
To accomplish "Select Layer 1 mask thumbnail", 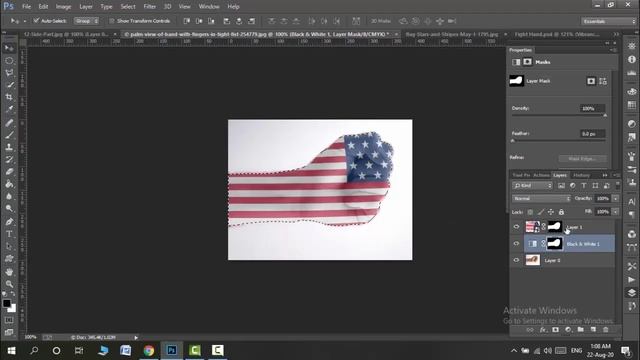I will pos(554,227).
